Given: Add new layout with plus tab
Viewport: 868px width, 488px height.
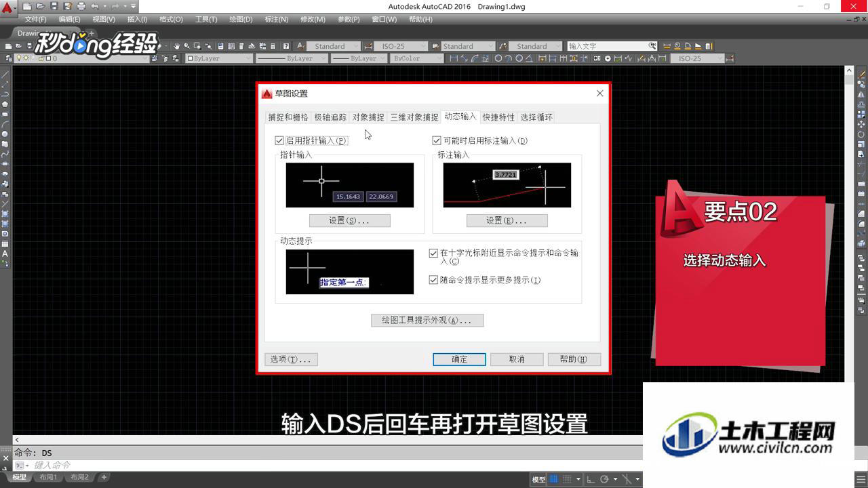Looking at the screenshot, I should tap(104, 477).
